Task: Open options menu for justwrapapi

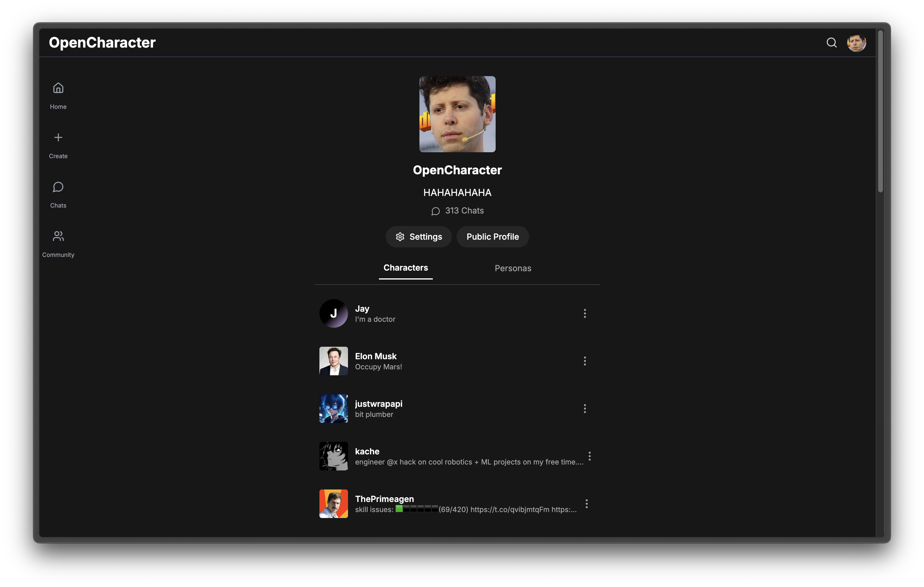Action: click(584, 408)
